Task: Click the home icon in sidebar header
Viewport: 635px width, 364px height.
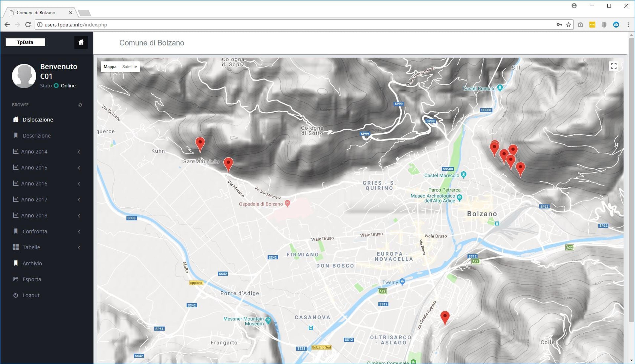Action: (81, 42)
